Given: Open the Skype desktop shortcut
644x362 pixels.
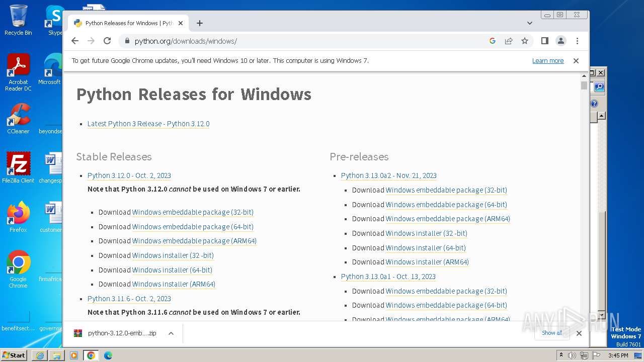Looking at the screenshot, I should 54,20.
